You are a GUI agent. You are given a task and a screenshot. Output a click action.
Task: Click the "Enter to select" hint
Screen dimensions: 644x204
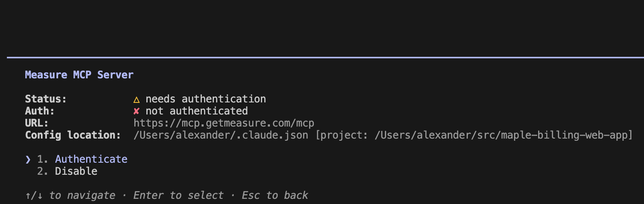click(179, 195)
